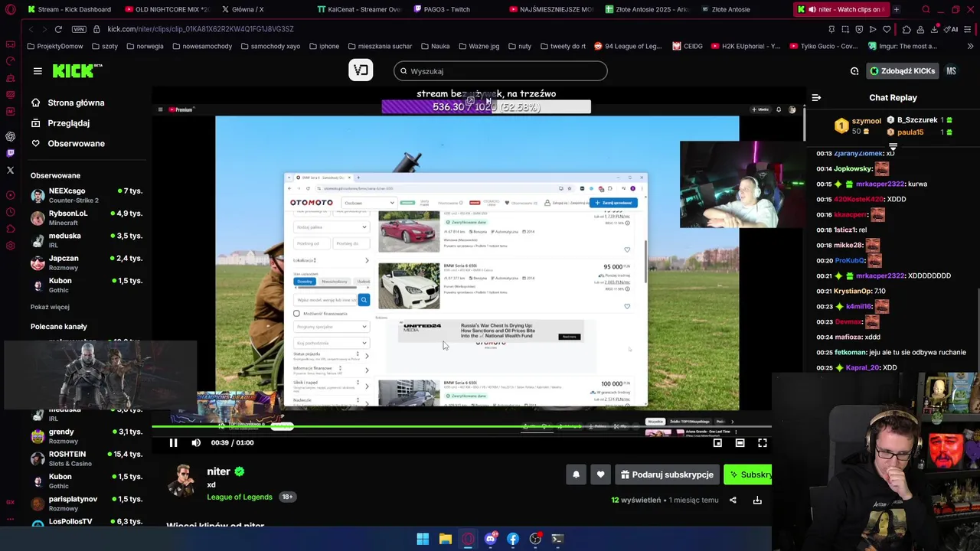Viewport: 980px width, 551px height.
Task: Click Podaruj subskrypcje
Action: click(667, 474)
